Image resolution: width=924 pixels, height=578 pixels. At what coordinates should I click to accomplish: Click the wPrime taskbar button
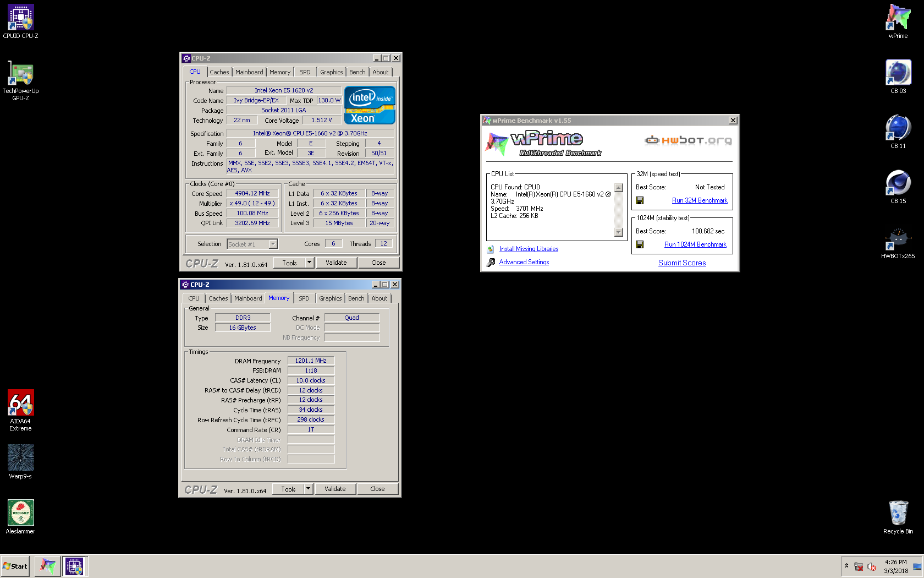(48, 566)
